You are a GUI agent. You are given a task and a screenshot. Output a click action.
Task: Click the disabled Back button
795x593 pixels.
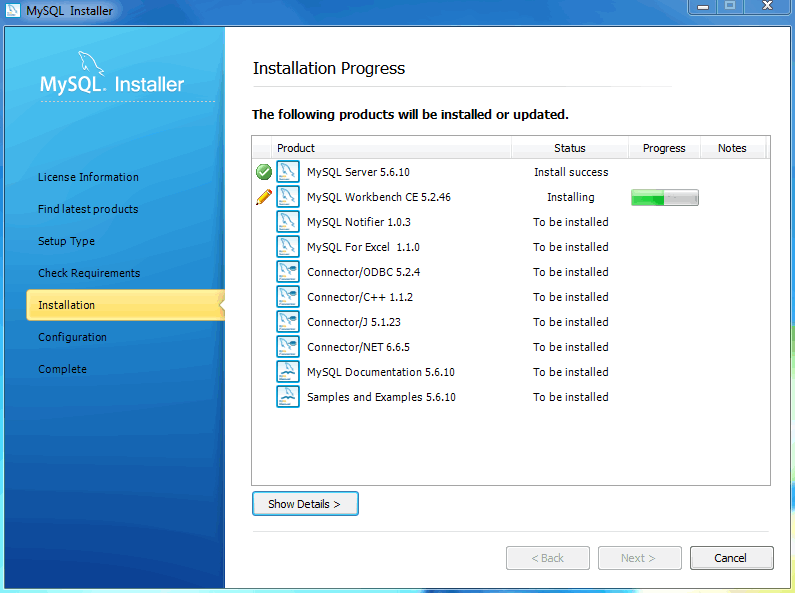[x=548, y=558]
